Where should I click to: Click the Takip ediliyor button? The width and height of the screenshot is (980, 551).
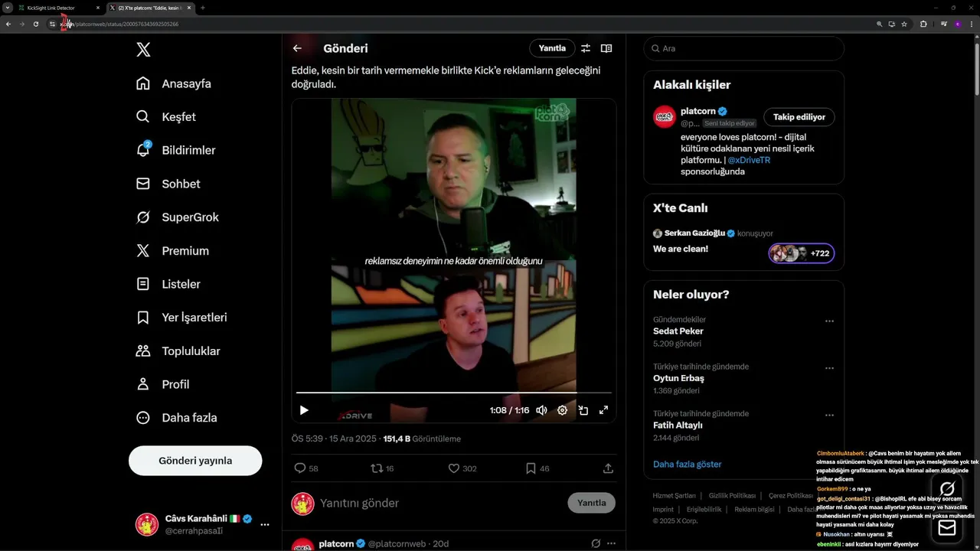799,117
